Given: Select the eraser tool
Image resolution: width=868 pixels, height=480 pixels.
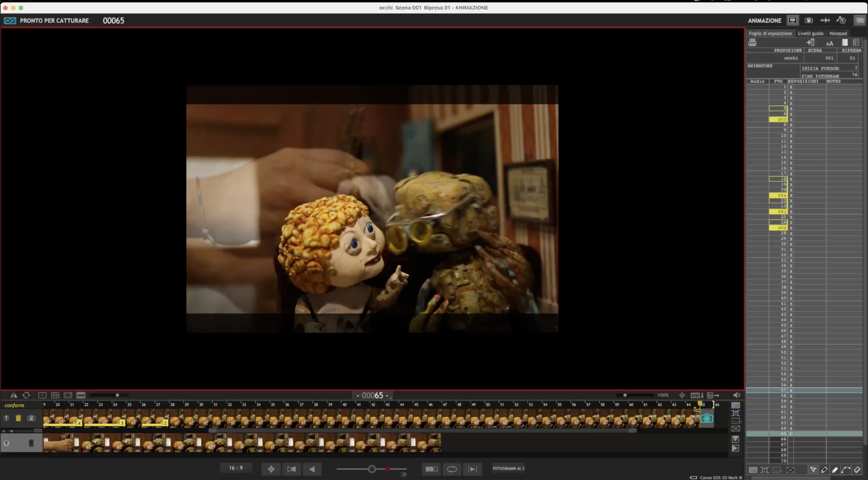Looking at the screenshot, I should point(857,470).
